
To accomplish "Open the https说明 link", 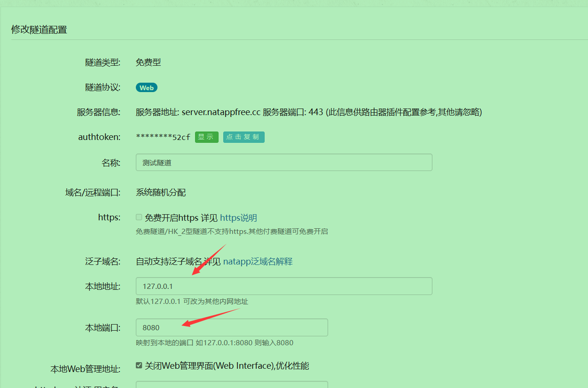I will click(x=237, y=217).
